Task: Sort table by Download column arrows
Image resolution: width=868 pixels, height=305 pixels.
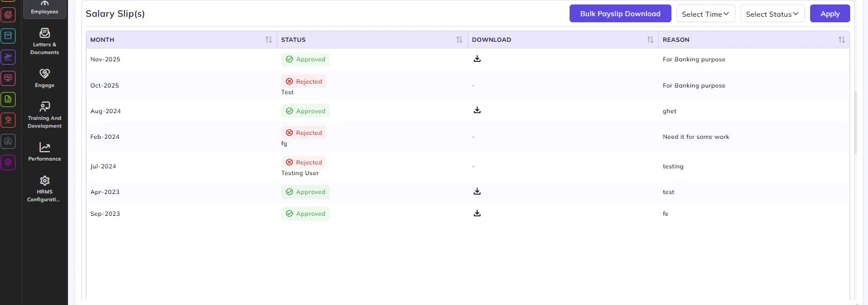Action: (x=650, y=40)
